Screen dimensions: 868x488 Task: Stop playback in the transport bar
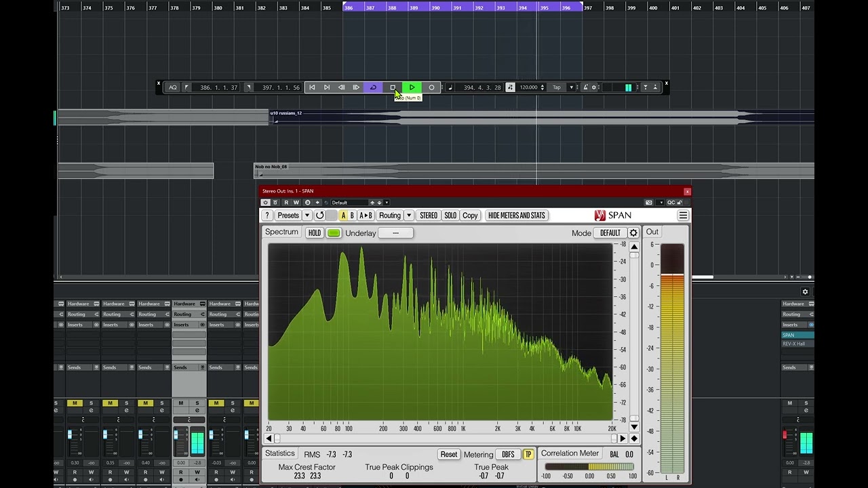click(x=393, y=87)
